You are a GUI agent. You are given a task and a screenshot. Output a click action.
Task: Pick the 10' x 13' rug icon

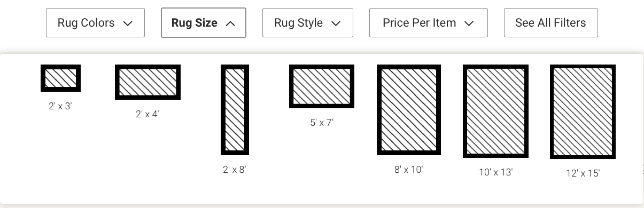coord(496,111)
